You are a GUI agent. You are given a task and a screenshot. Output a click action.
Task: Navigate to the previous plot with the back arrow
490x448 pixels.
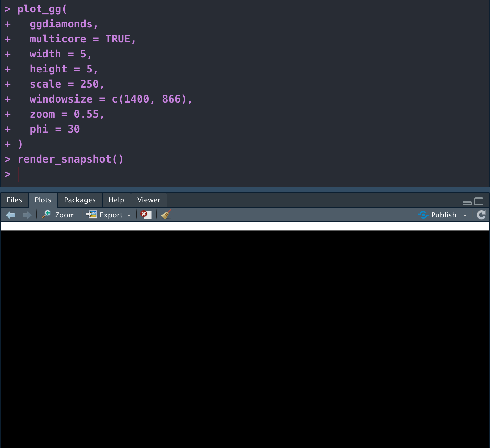(10, 215)
